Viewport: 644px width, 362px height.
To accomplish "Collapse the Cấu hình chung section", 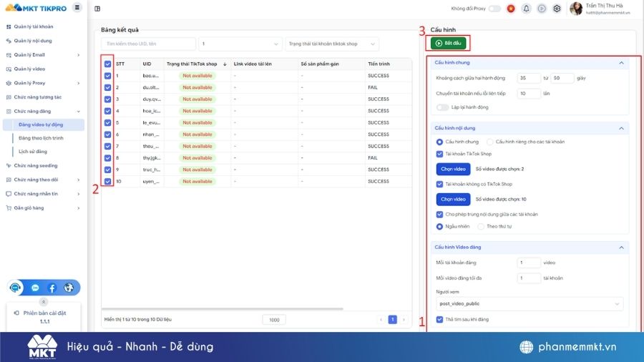I will click(x=621, y=63).
